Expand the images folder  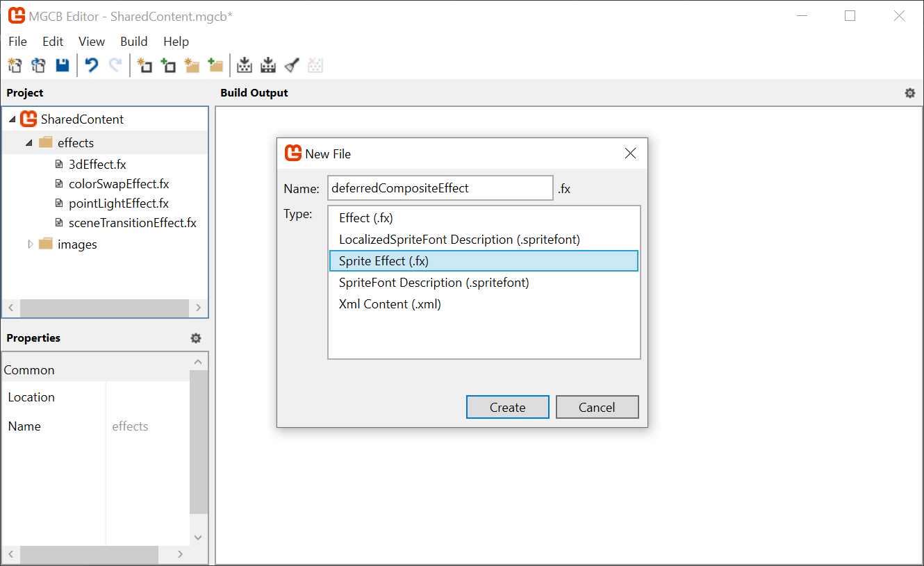coord(31,244)
